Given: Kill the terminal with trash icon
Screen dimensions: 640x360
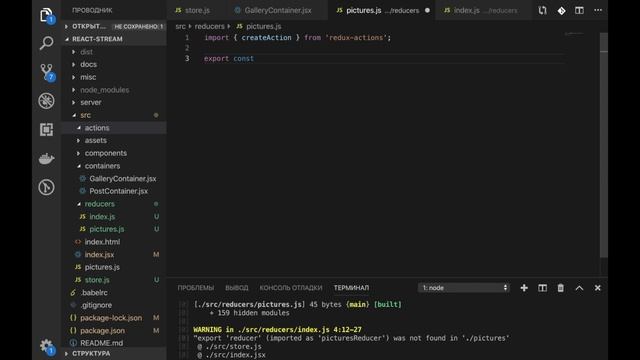Looking at the screenshot, I should (x=561, y=288).
